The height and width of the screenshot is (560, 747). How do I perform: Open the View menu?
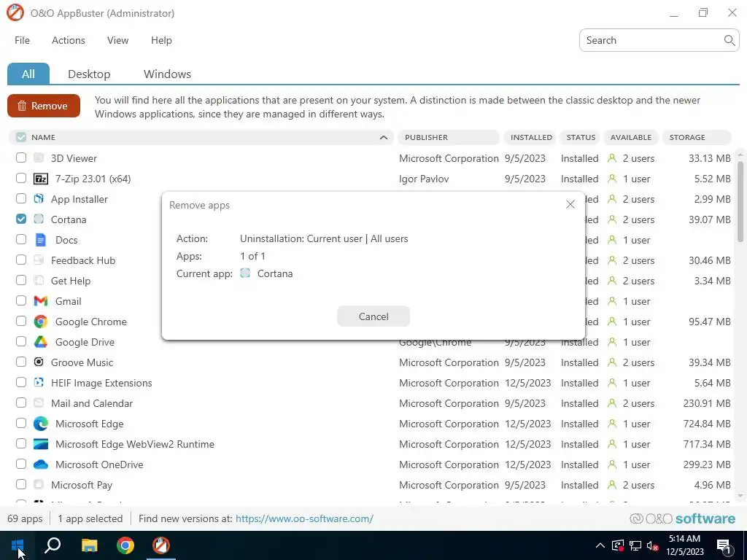pyautogui.click(x=117, y=41)
